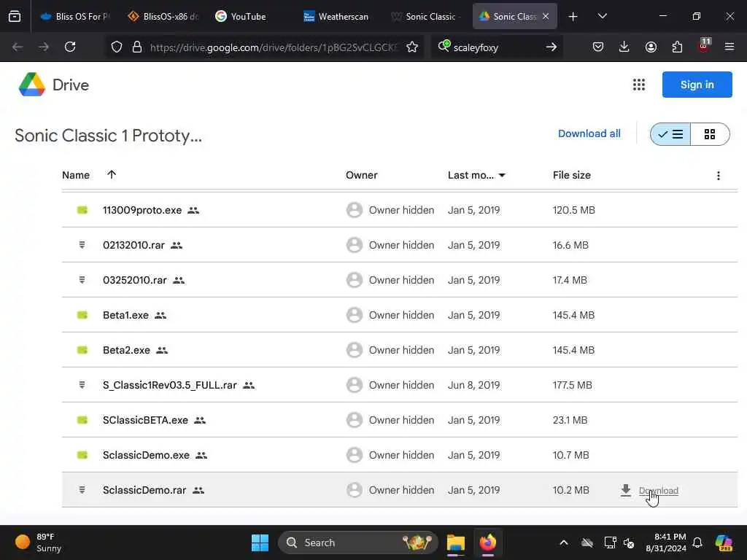Open the Google apps grid icon
The width and height of the screenshot is (747, 560).
coord(638,85)
